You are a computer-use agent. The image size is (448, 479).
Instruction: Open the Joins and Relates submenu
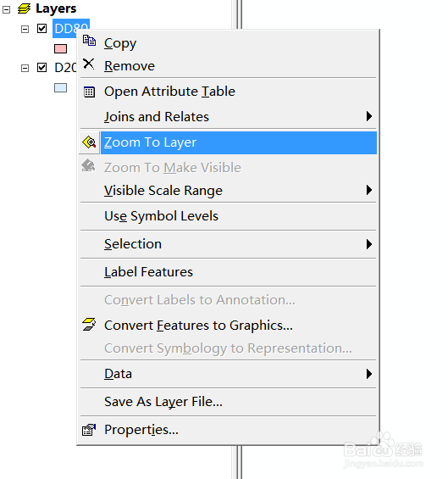[228, 117]
